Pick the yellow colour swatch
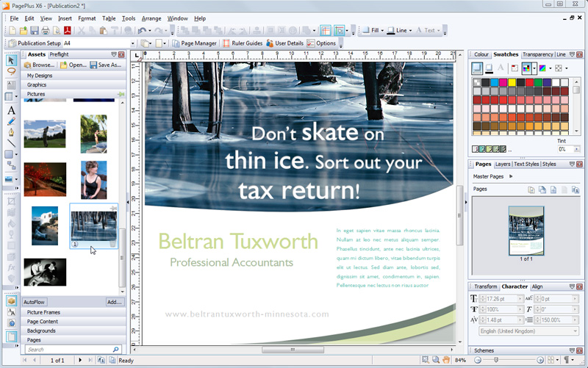 pyautogui.click(x=512, y=82)
